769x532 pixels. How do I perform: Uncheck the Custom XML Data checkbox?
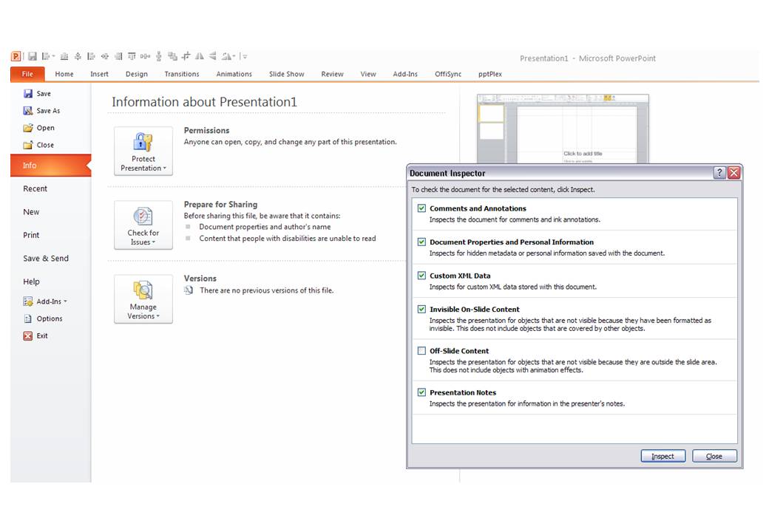point(421,276)
